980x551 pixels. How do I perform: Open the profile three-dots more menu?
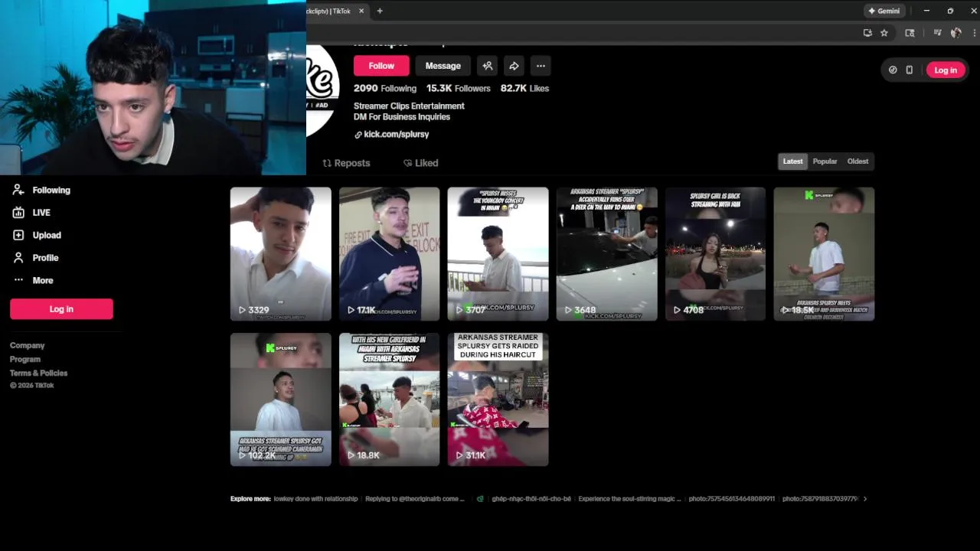click(541, 66)
